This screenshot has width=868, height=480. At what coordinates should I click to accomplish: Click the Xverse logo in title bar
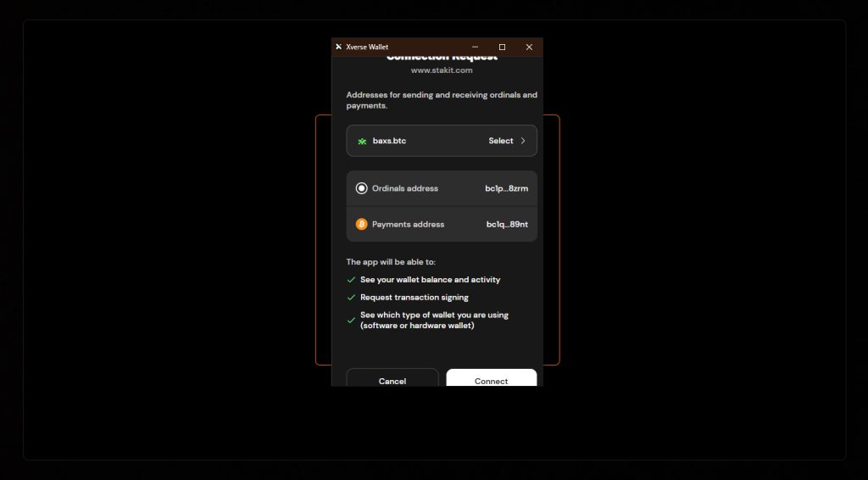click(x=339, y=47)
